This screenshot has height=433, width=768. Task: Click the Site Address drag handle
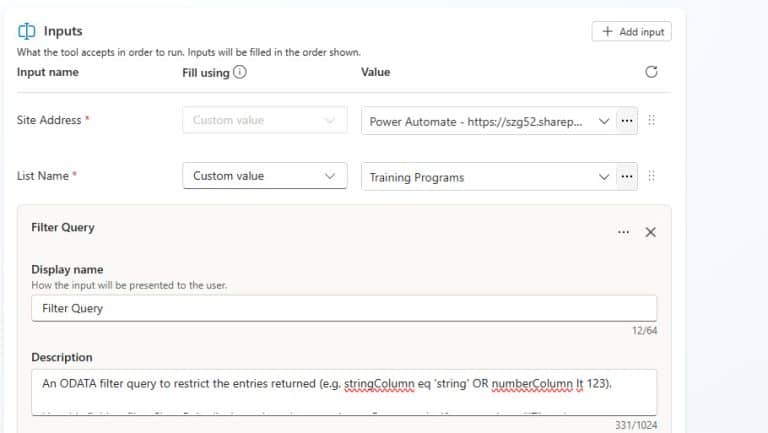(652, 121)
